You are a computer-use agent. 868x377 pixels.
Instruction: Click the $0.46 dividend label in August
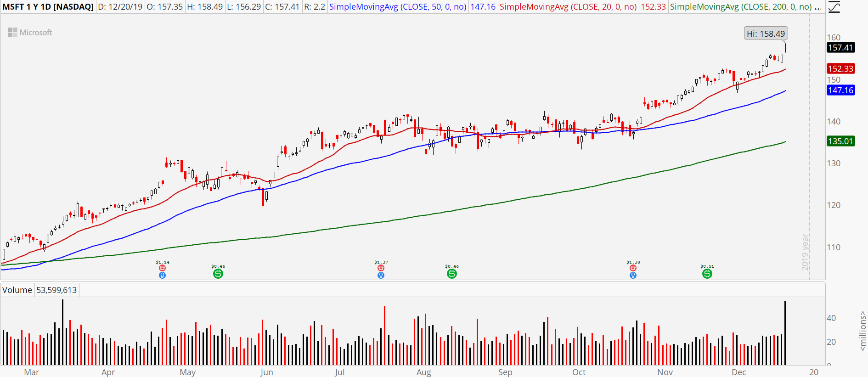(x=452, y=266)
